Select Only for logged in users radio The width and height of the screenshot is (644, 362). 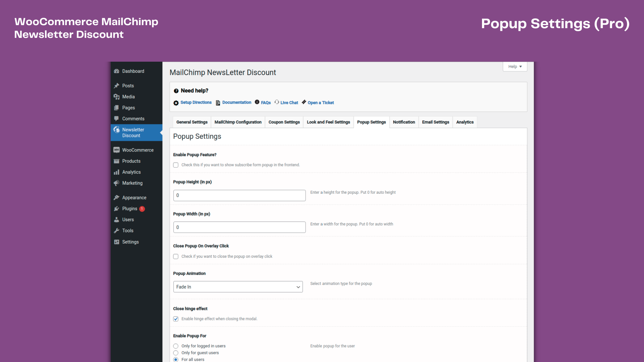pos(176,346)
